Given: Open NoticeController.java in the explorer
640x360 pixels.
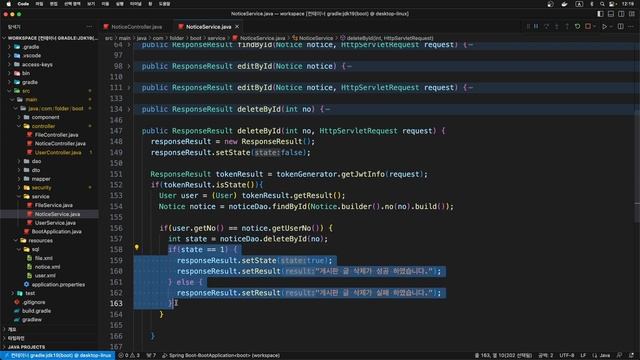Looking at the screenshot, I should point(60,144).
